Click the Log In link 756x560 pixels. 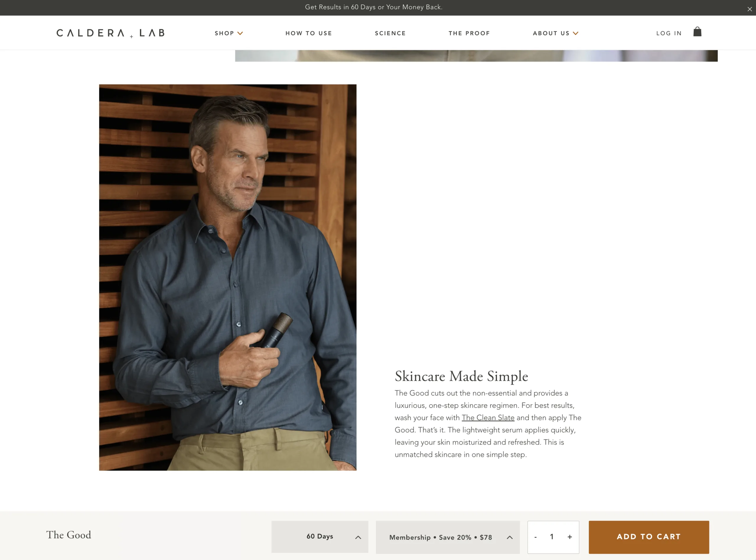[669, 33]
